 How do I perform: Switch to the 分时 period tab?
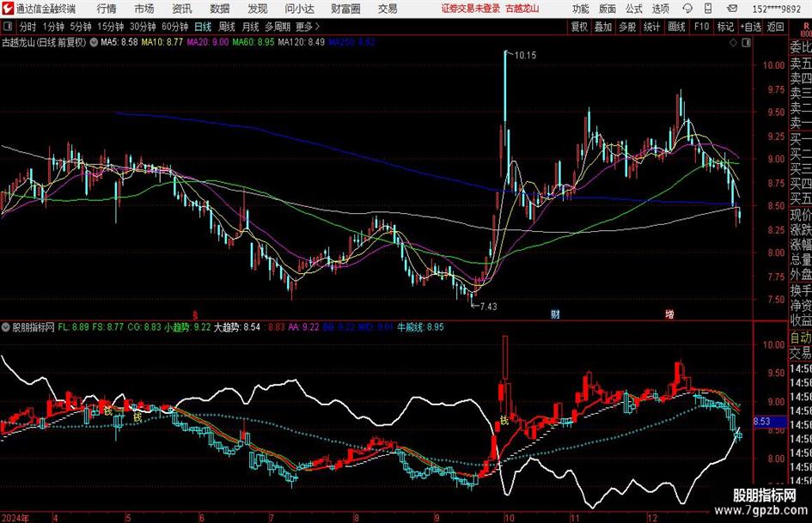[27, 27]
